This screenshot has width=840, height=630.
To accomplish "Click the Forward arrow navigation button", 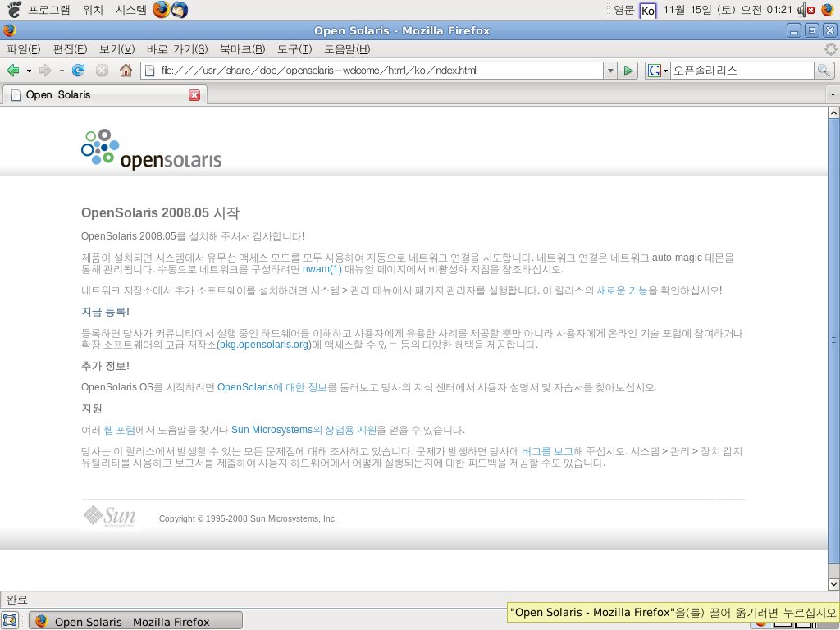I will 46,71.
